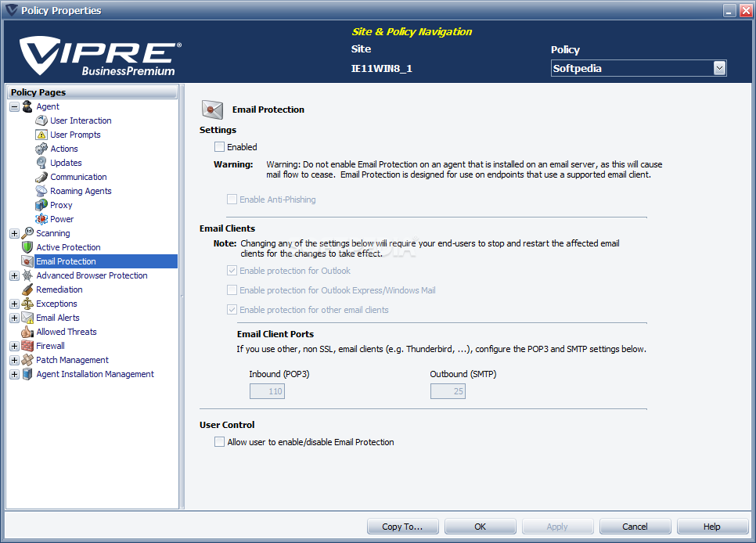756x543 pixels.
Task: Click the User Prompts warning icon
Action: click(x=41, y=135)
